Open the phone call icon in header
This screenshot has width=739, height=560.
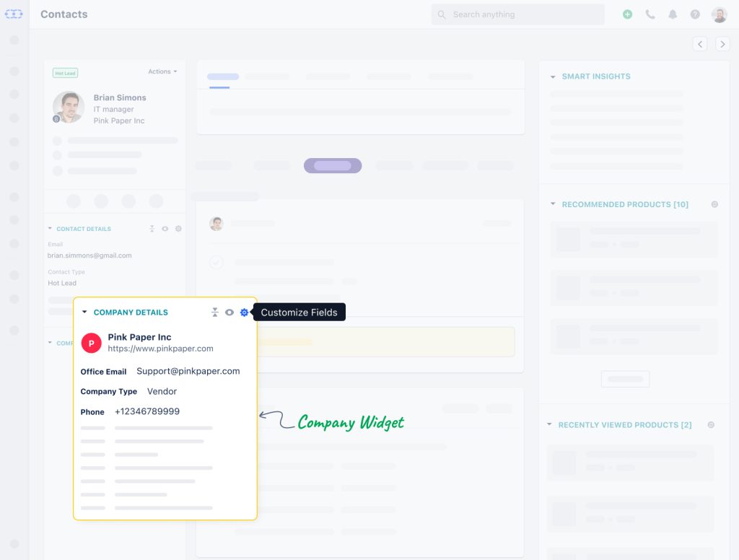tap(650, 14)
